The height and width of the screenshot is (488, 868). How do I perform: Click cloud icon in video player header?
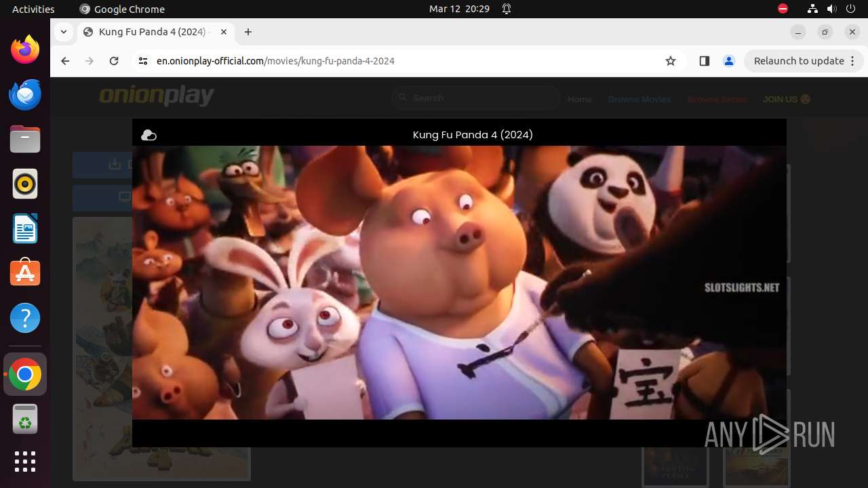coord(149,136)
